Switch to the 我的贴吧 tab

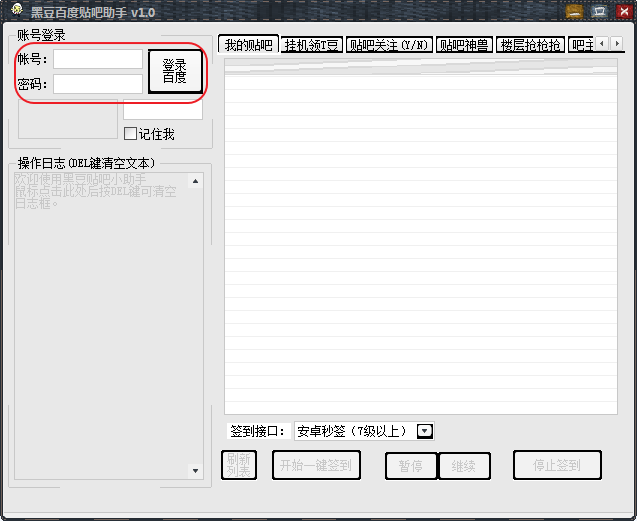248,45
